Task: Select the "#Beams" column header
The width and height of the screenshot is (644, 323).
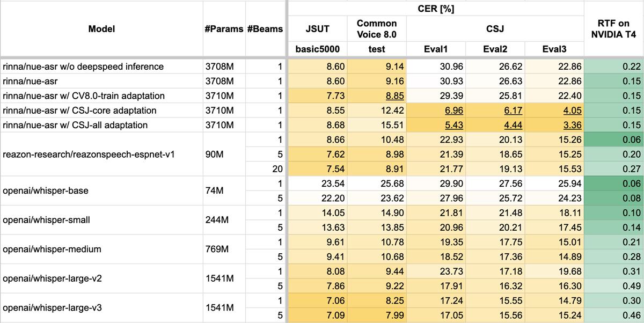Action: point(266,29)
